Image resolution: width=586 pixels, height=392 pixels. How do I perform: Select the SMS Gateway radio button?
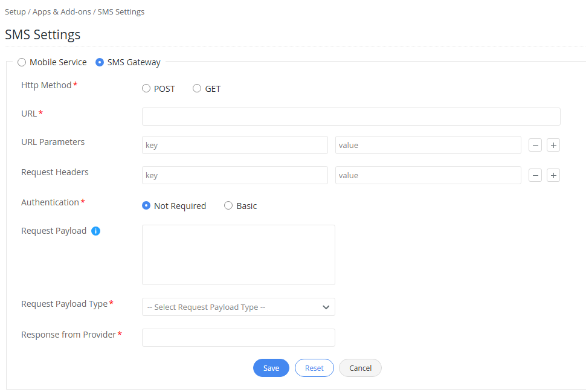click(100, 62)
